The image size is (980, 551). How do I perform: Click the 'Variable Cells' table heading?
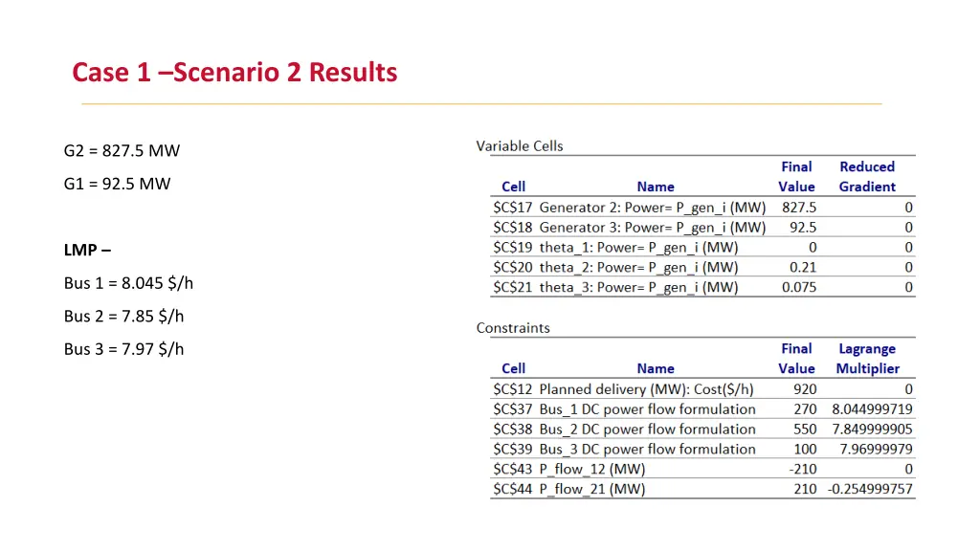point(520,146)
